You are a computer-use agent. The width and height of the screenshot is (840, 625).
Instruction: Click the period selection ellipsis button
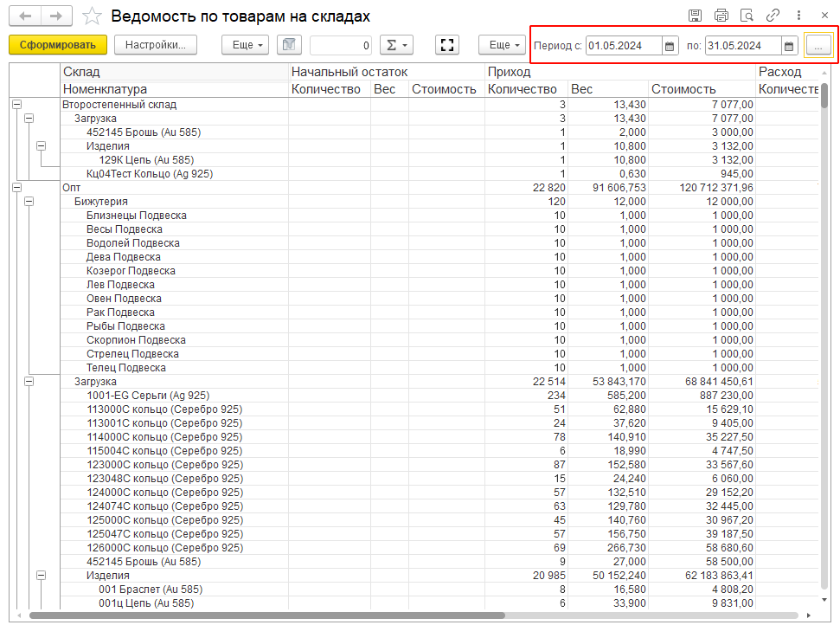coord(818,46)
